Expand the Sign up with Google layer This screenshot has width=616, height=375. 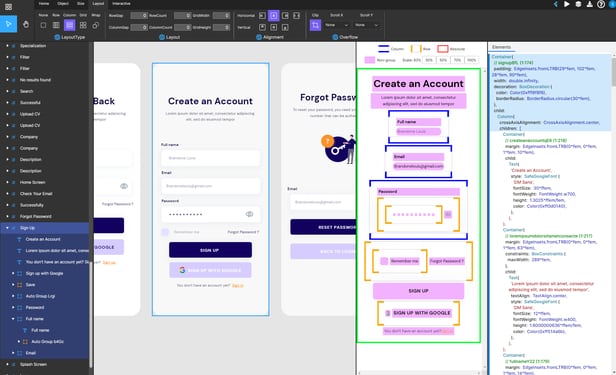[x=13, y=273]
